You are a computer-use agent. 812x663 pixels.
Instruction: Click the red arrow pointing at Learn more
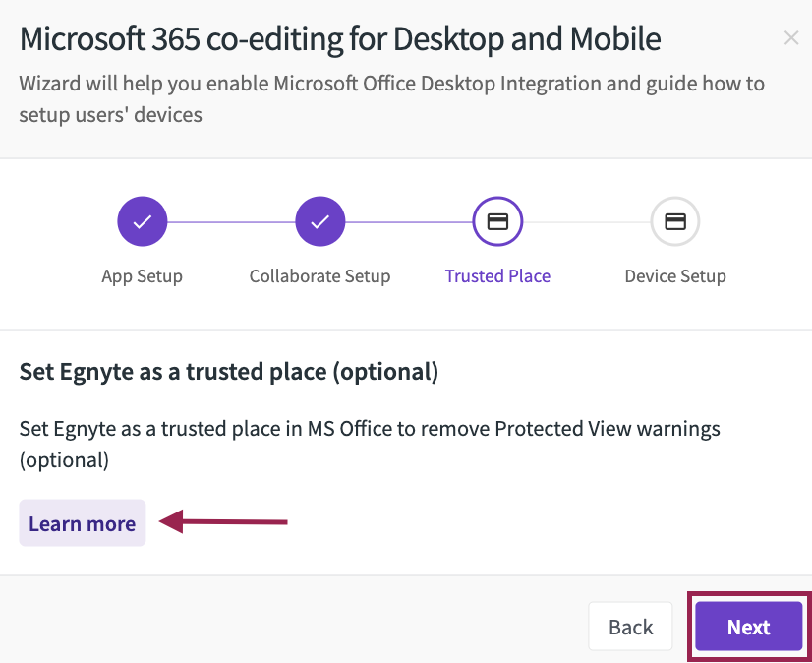pos(223,521)
